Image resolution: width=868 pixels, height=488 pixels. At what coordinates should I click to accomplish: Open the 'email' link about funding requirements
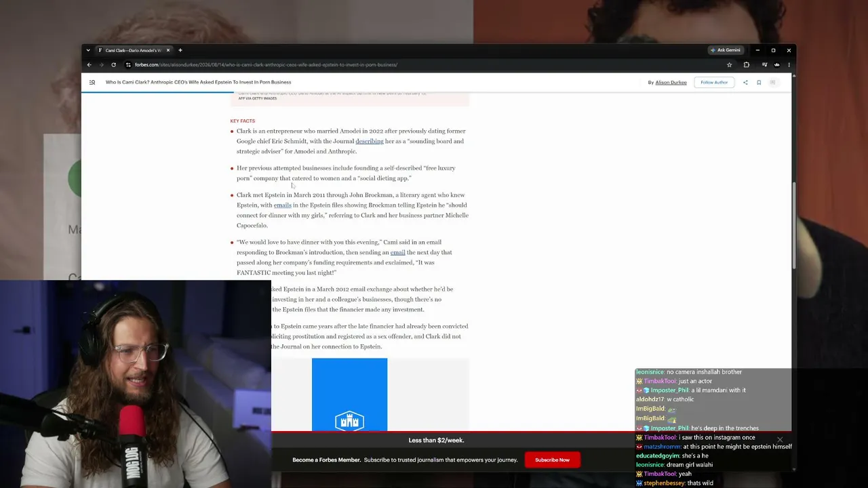tap(397, 252)
